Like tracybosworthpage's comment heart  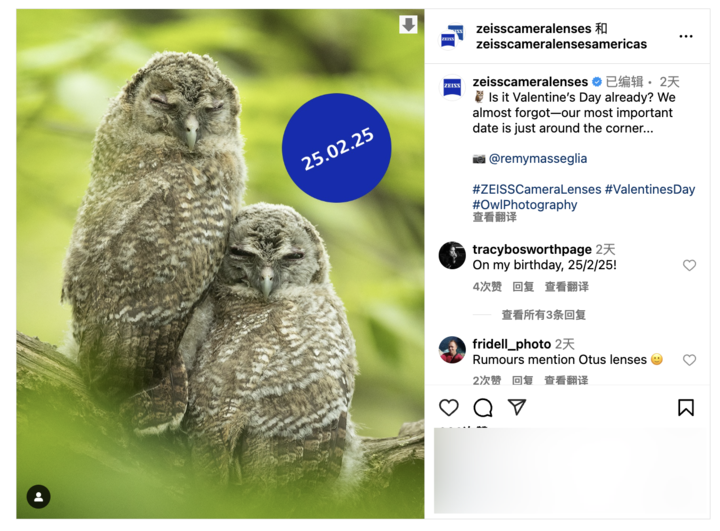(x=689, y=265)
